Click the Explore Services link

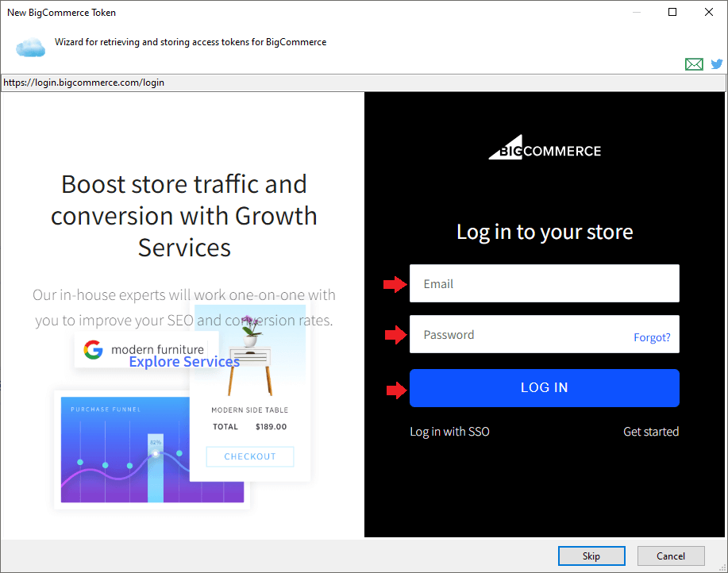click(184, 361)
